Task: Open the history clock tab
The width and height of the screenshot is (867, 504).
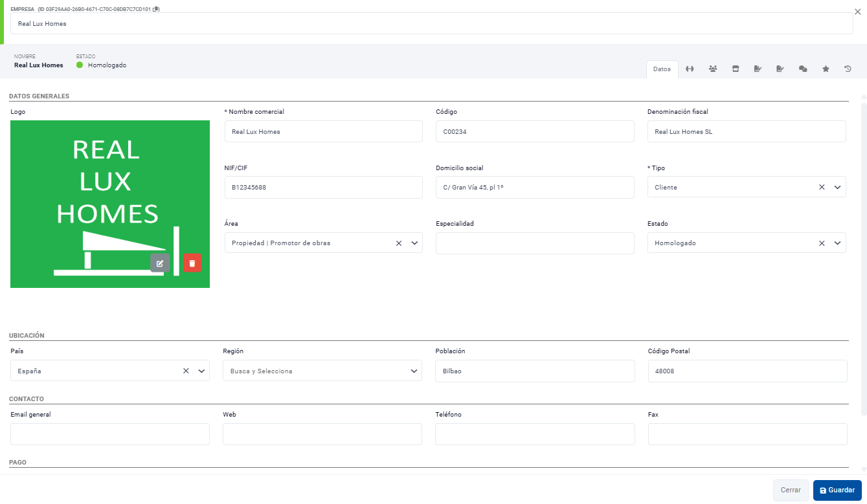Action: pos(848,69)
